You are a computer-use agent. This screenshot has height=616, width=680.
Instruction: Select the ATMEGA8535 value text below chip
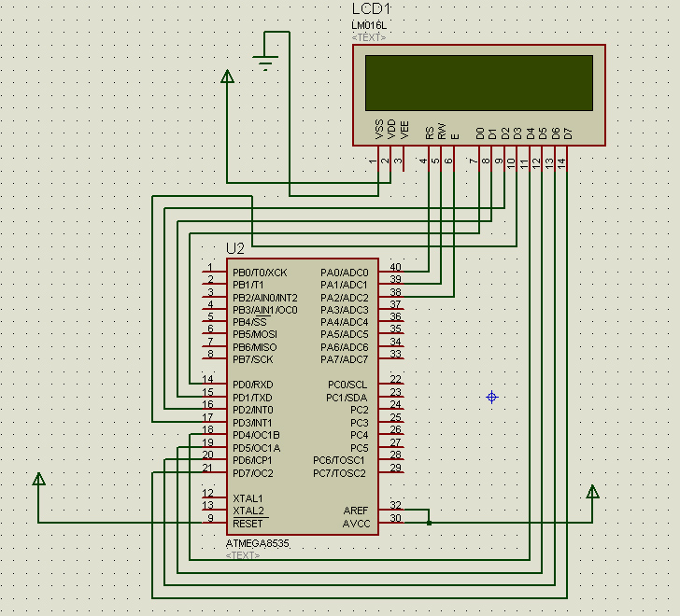[x=258, y=543]
